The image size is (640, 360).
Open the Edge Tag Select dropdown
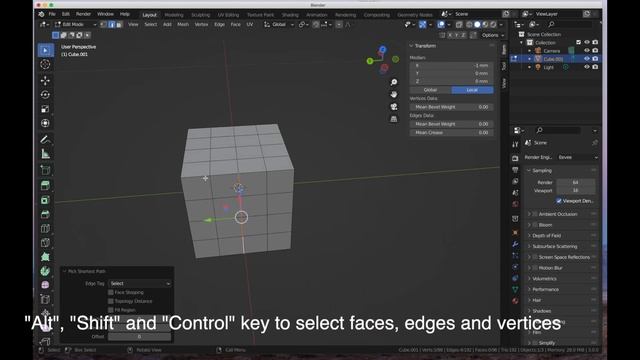(x=140, y=283)
